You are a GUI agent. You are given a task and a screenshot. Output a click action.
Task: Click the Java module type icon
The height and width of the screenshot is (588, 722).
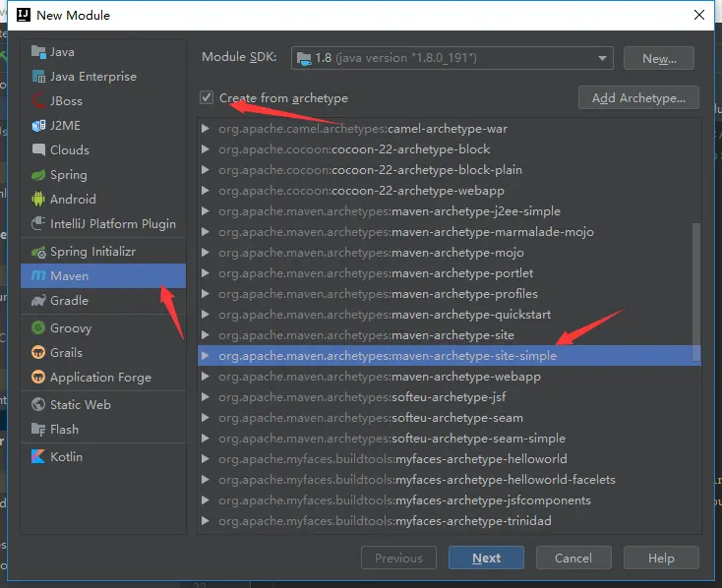(38, 52)
